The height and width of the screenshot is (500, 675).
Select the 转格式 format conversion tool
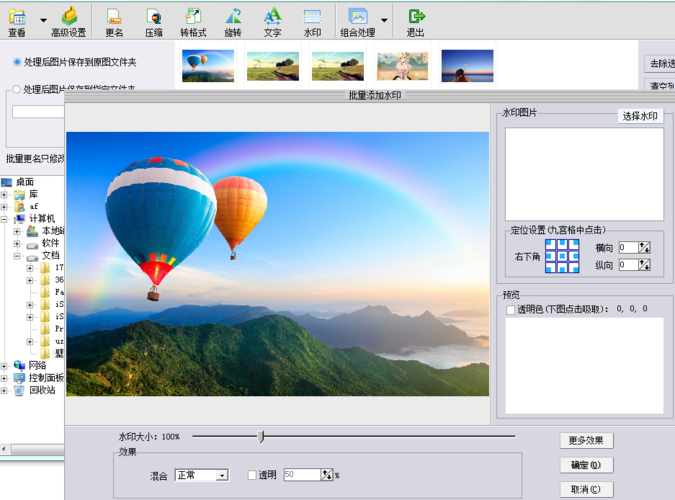tap(193, 22)
